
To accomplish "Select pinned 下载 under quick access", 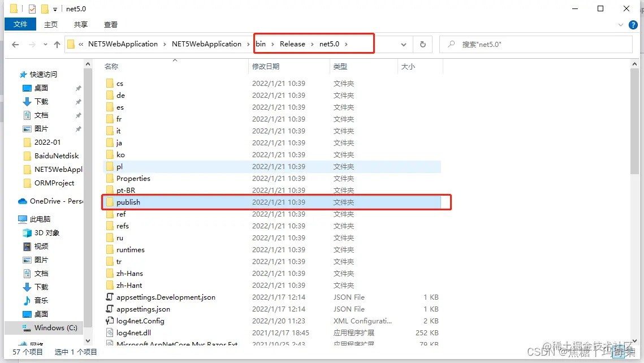I will point(41,101).
